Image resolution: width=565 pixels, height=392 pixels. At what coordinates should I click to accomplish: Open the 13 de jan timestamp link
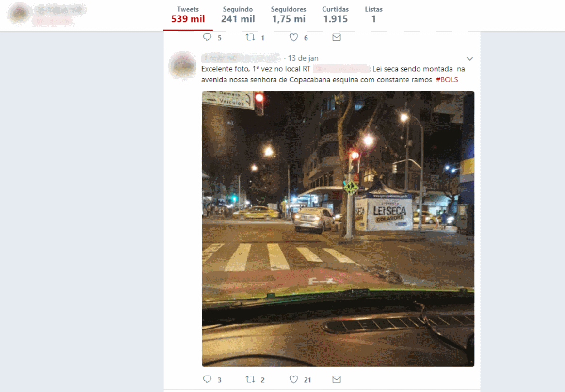[x=303, y=58]
